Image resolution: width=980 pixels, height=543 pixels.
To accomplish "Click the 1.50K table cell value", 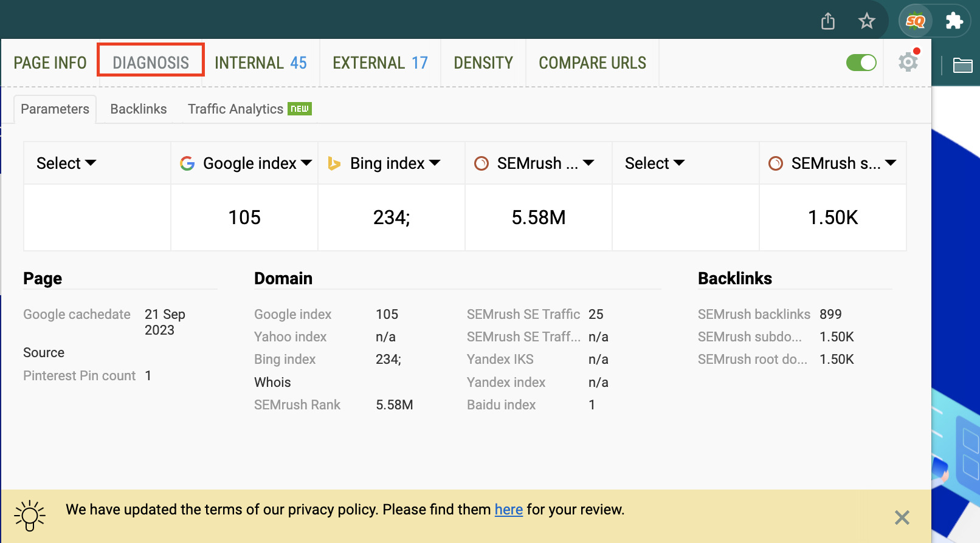I will click(x=832, y=217).
